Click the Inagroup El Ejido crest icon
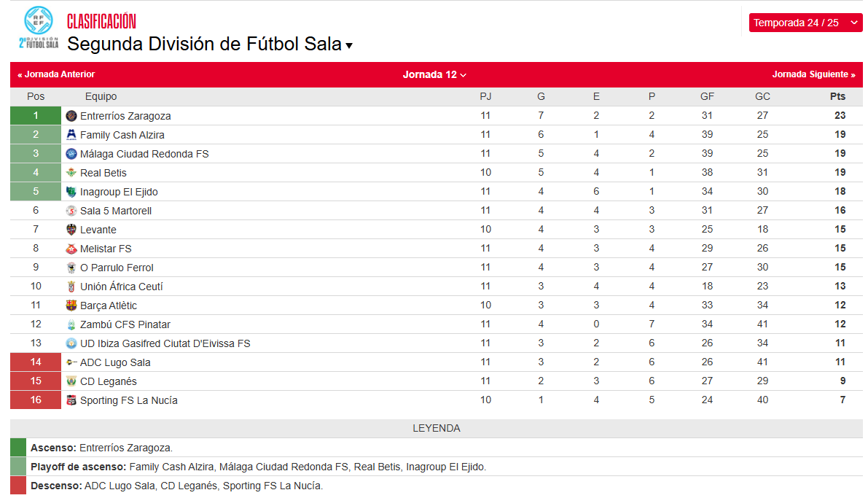 [x=71, y=192]
